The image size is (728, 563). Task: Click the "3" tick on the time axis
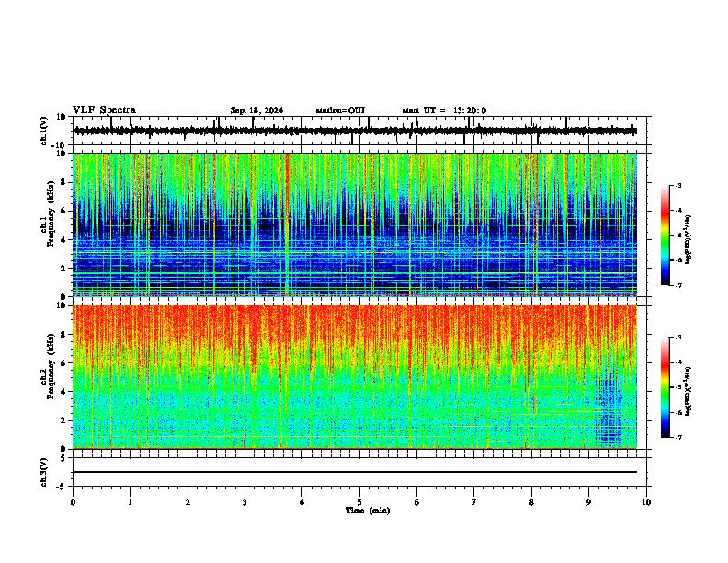point(245,502)
